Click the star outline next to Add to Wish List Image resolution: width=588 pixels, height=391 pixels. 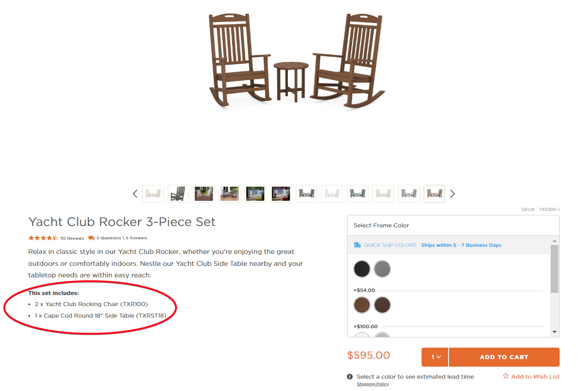[505, 376]
